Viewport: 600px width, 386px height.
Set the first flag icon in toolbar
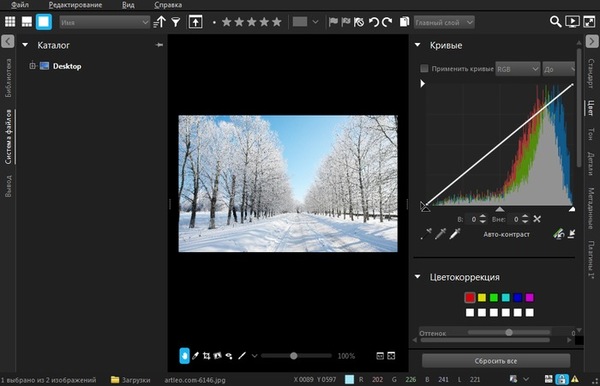[333, 22]
